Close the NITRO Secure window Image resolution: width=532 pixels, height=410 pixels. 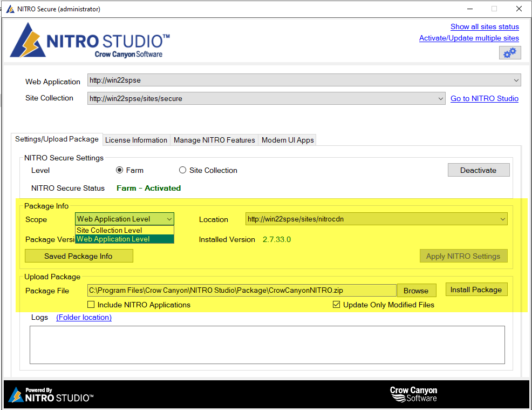pos(519,9)
